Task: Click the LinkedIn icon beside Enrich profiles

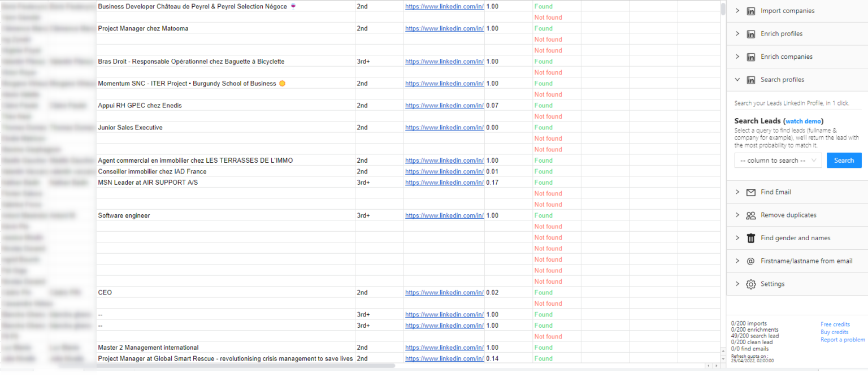Action: click(x=751, y=34)
